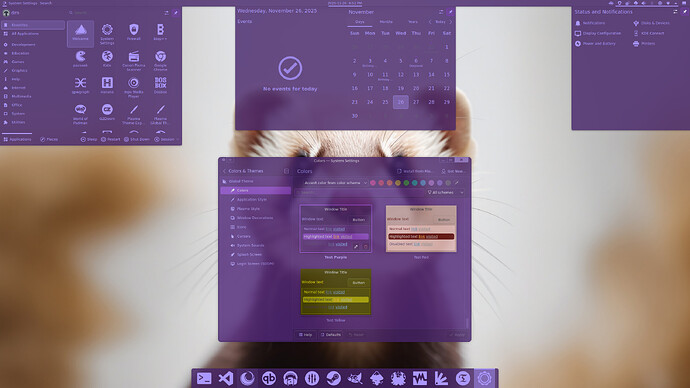Launch System Settings from launcher favorites
This screenshot has width=690, height=388.
pos(107,33)
